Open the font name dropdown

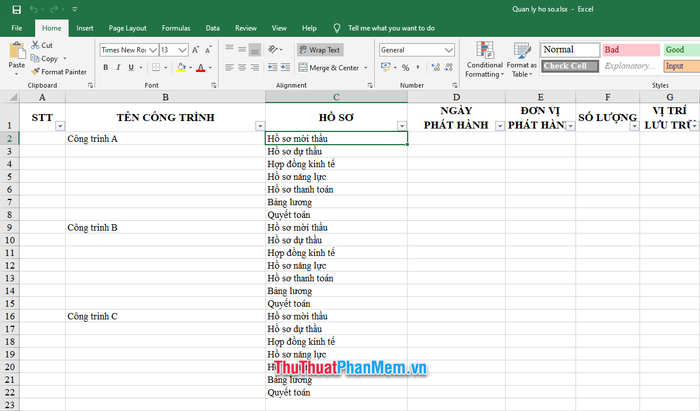[153, 49]
